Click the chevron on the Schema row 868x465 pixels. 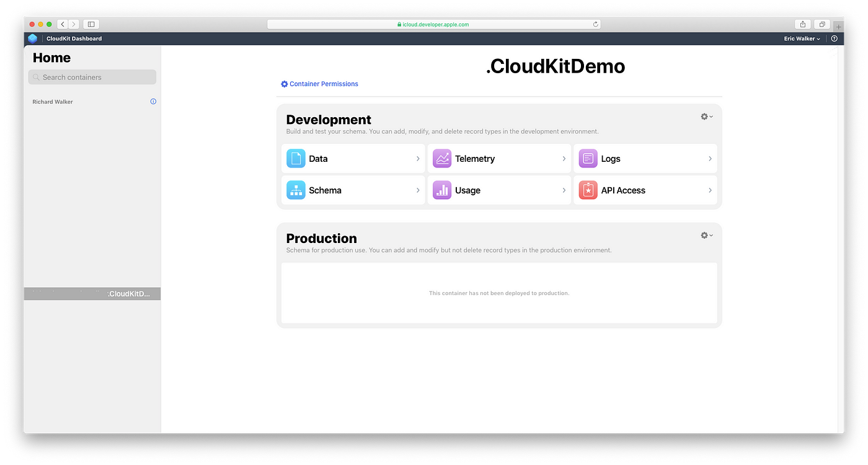tap(418, 190)
